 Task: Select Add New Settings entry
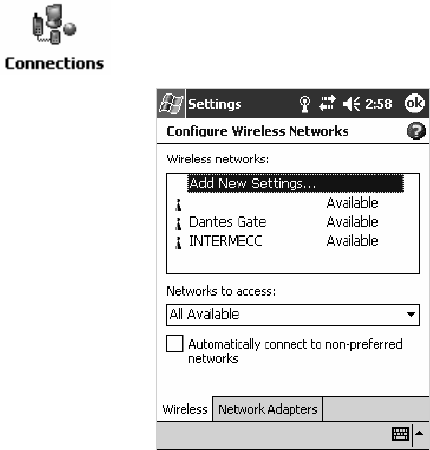[295, 183]
